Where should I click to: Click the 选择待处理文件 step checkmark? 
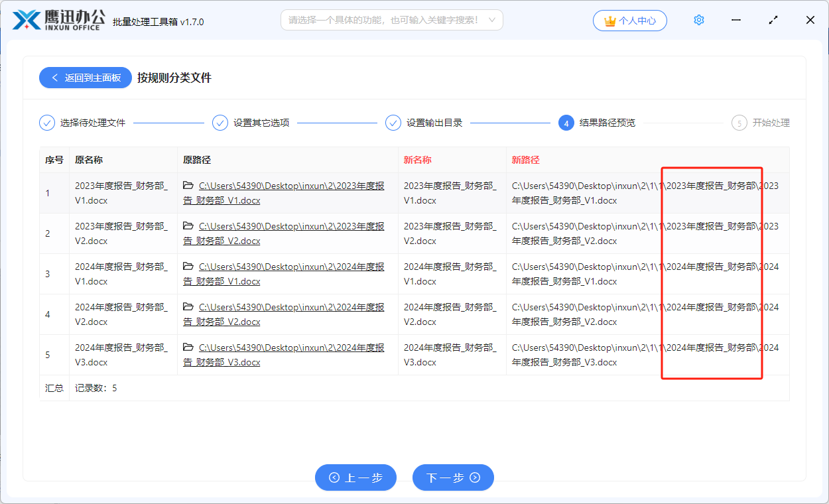tap(47, 123)
